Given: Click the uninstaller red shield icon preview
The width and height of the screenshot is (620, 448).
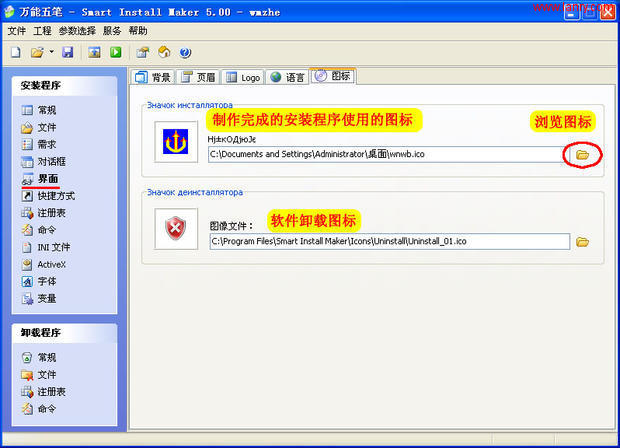Looking at the screenshot, I should [x=176, y=229].
